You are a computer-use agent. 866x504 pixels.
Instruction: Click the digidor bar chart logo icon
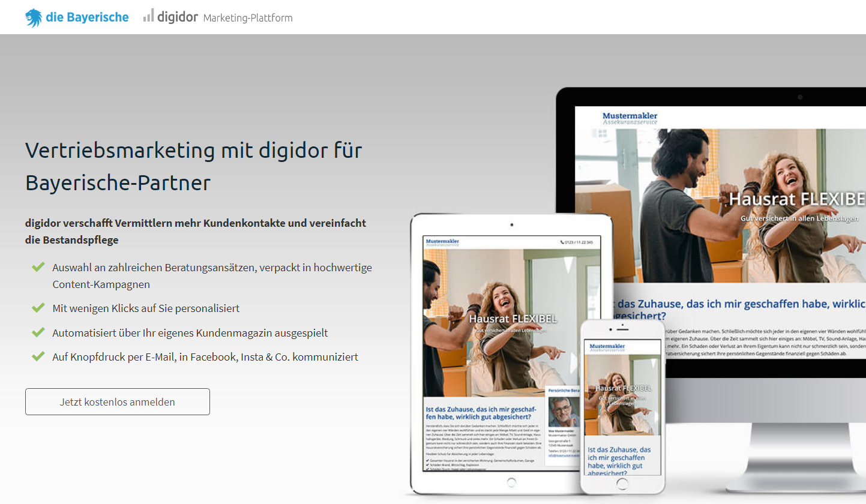click(x=148, y=16)
